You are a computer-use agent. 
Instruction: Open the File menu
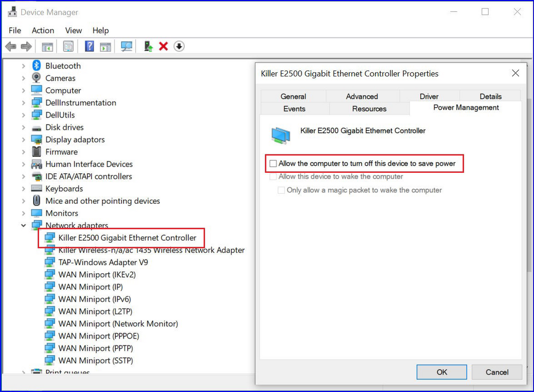(x=14, y=30)
